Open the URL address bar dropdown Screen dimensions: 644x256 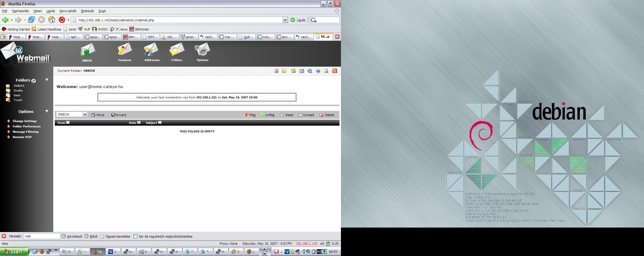click(285, 20)
